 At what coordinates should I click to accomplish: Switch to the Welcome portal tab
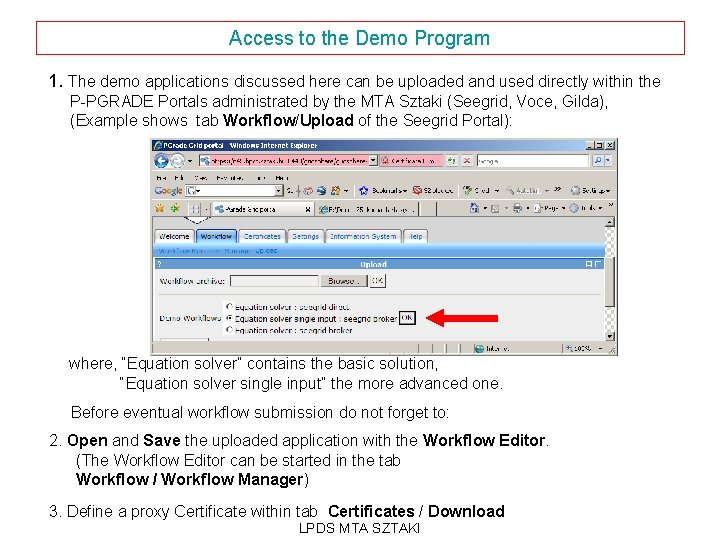(174, 236)
